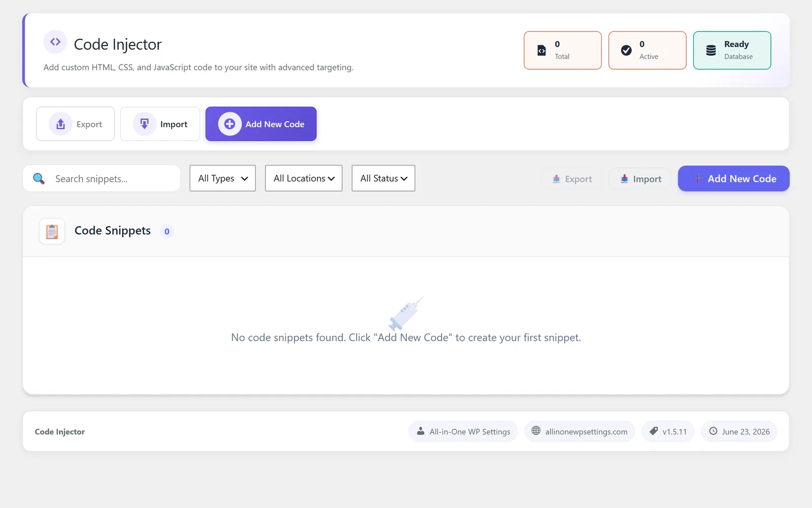Click the top toolbar Import button label
Screen dimensions: 812x508
point(174,124)
